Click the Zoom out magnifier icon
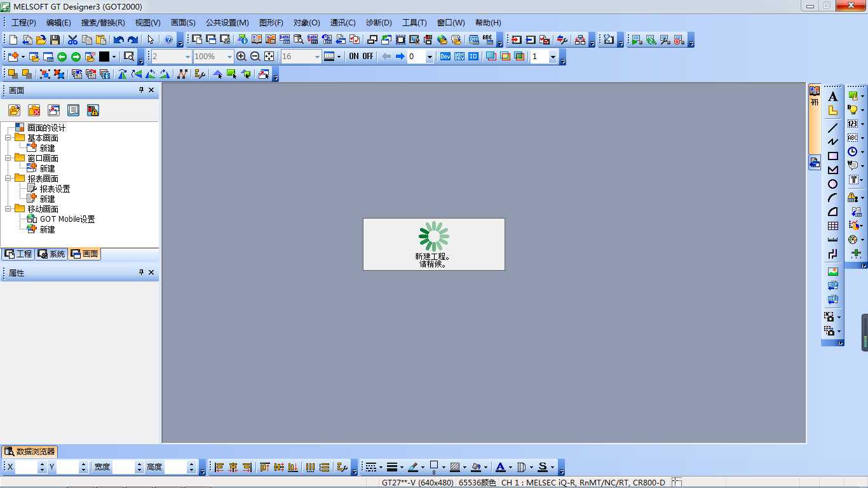The width and height of the screenshot is (868, 488). (255, 57)
